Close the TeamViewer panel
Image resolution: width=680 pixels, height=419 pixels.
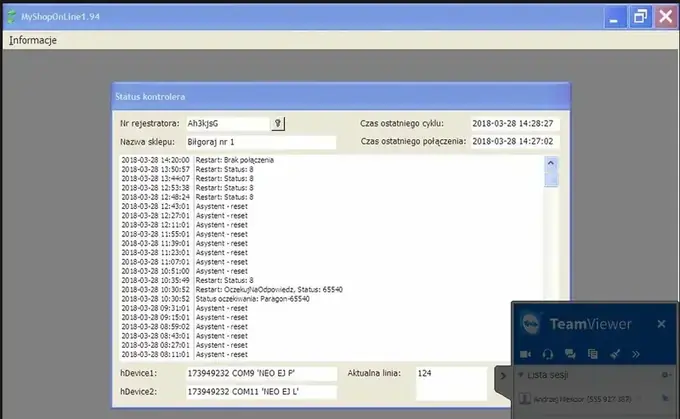click(661, 324)
